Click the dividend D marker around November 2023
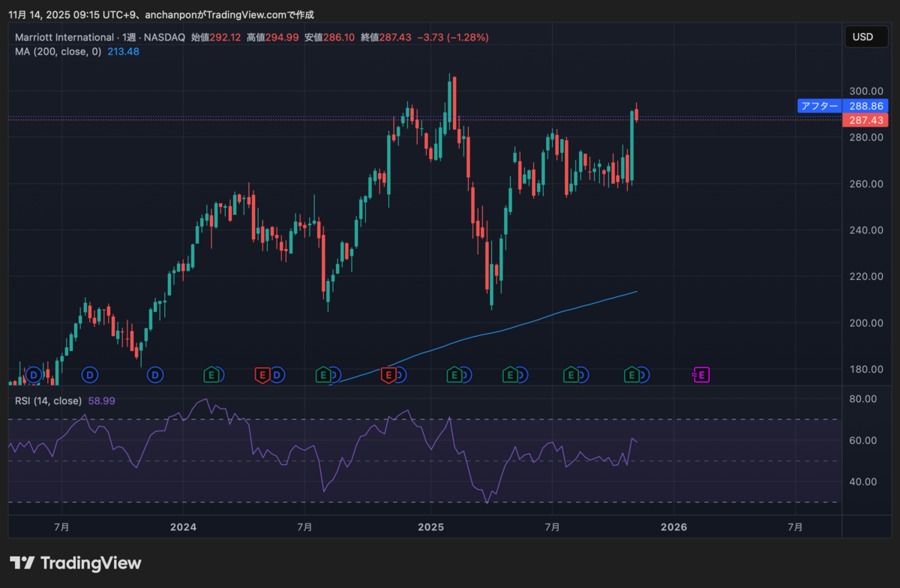Screen dimensions: 900x588 tap(155, 373)
